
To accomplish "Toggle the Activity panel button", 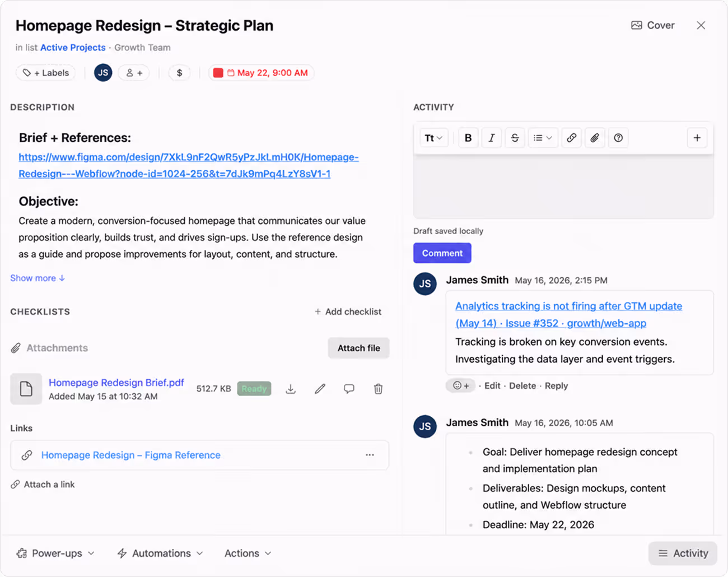I will (683, 553).
